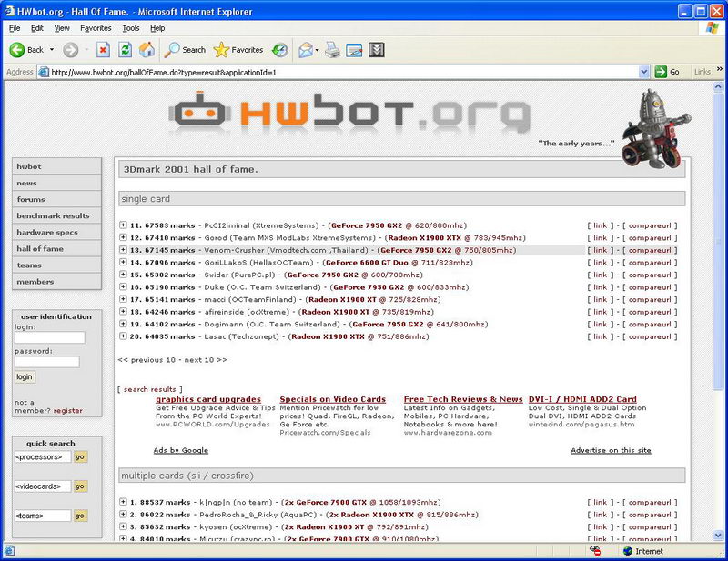Open the History panel icon
Viewport: 728px width, 561px height.
(x=279, y=50)
